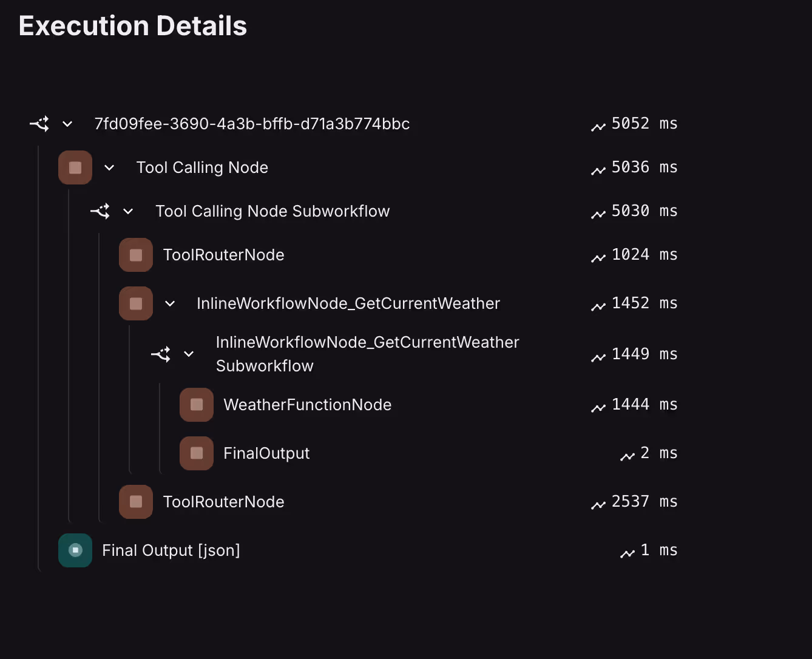Click the 1444 ms duration value
The width and height of the screenshot is (812, 659).
tap(644, 405)
